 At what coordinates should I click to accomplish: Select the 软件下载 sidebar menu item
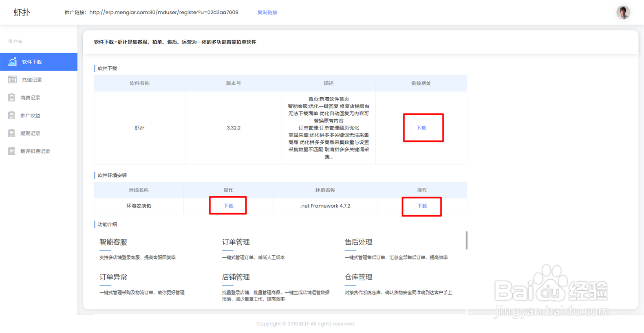(x=39, y=62)
